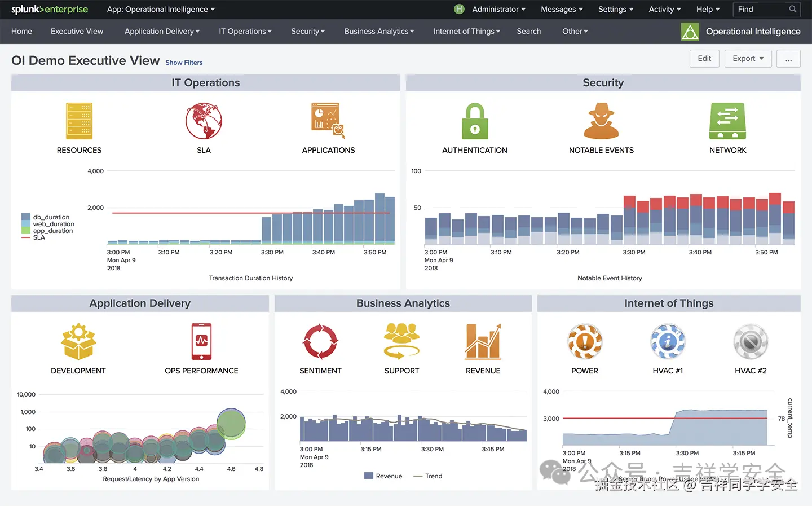This screenshot has width=812, height=506.
Task: Switch to the Executive View tab
Action: click(77, 31)
